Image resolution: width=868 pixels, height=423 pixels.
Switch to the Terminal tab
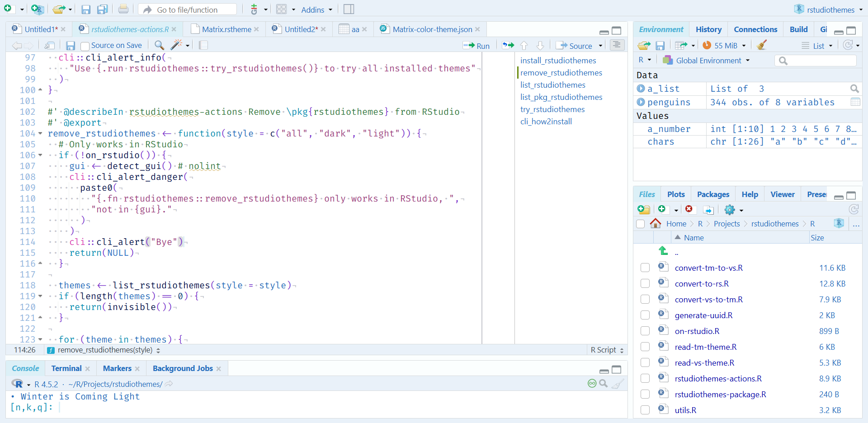pyautogui.click(x=66, y=368)
